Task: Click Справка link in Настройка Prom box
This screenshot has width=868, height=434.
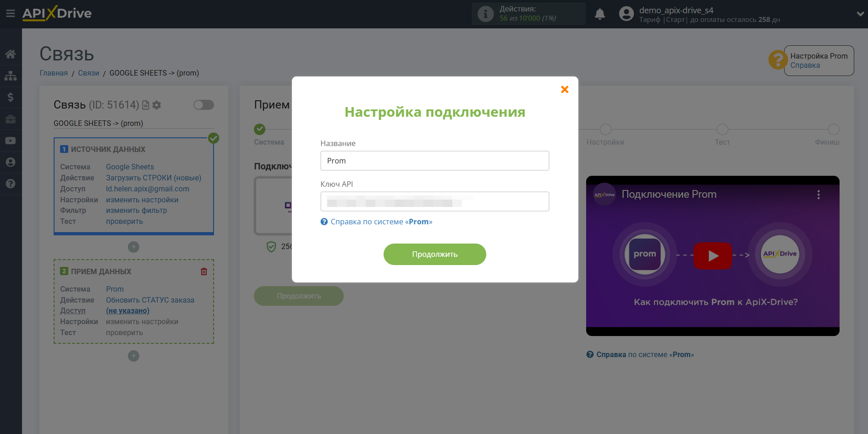Action: [x=805, y=65]
